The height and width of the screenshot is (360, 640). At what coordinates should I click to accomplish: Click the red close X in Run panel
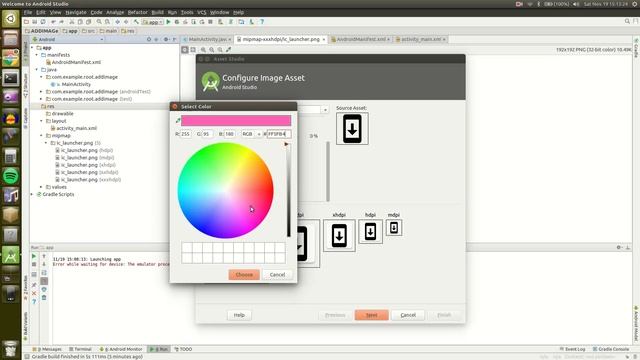[34, 293]
